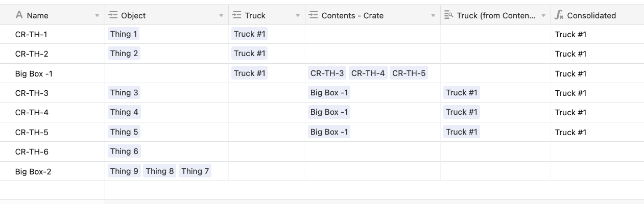Open the Truck column dropdown arrow
644x204 pixels.
click(298, 16)
